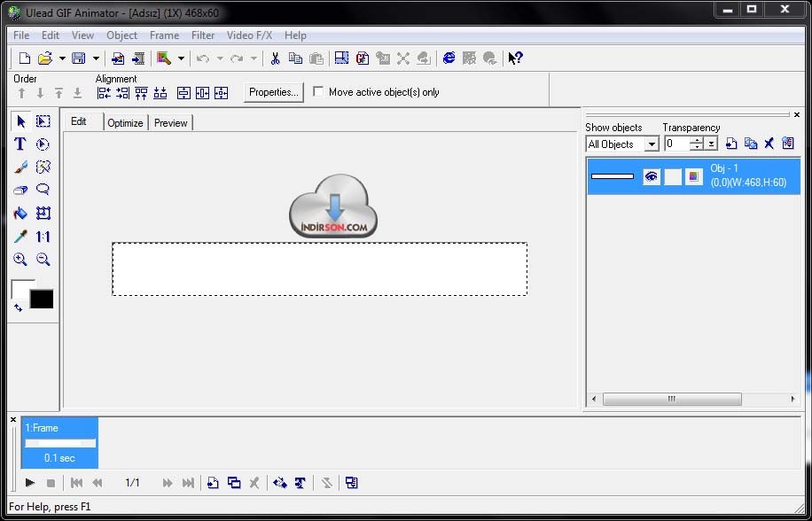Image resolution: width=812 pixels, height=521 pixels.
Task: Expand the Open file dropdown arrow
Action: point(62,58)
